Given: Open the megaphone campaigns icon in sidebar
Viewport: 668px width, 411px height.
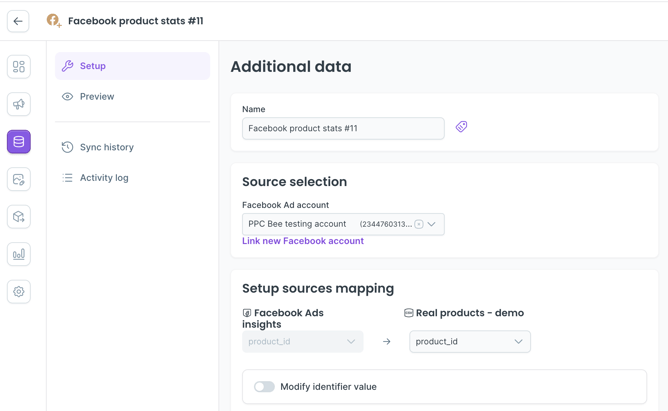Looking at the screenshot, I should pos(19,104).
